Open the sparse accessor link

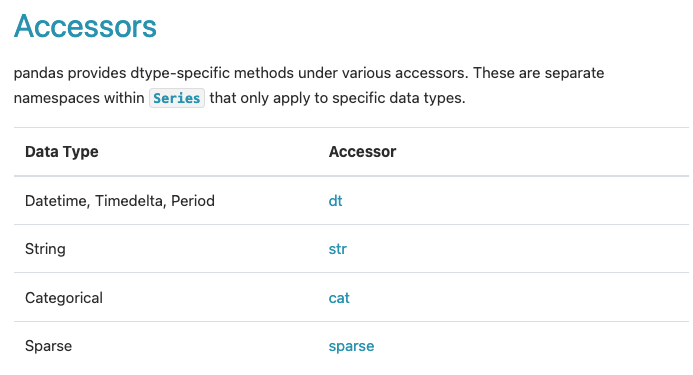point(351,346)
